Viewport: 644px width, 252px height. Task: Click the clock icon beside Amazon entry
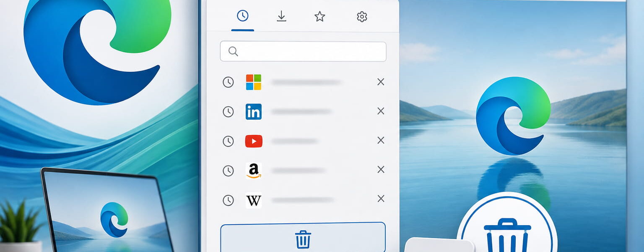tap(228, 171)
